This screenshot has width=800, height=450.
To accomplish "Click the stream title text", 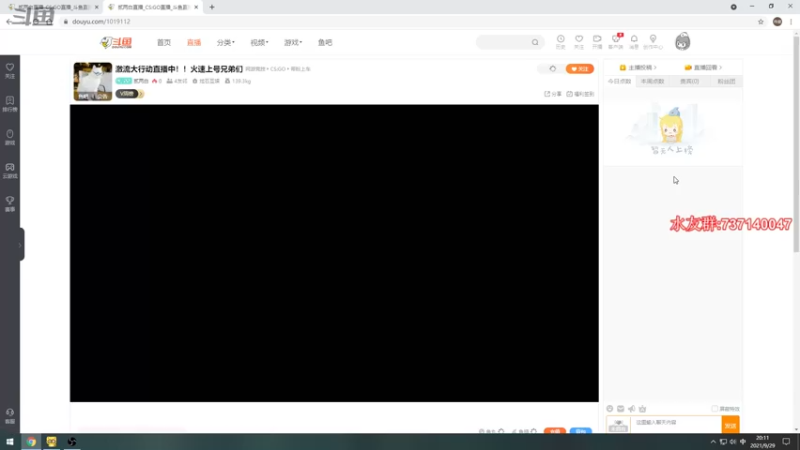I will click(179, 69).
